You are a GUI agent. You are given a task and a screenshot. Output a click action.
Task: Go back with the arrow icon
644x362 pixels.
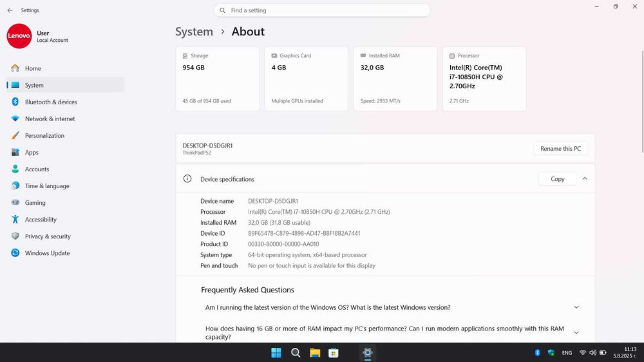[10, 10]
